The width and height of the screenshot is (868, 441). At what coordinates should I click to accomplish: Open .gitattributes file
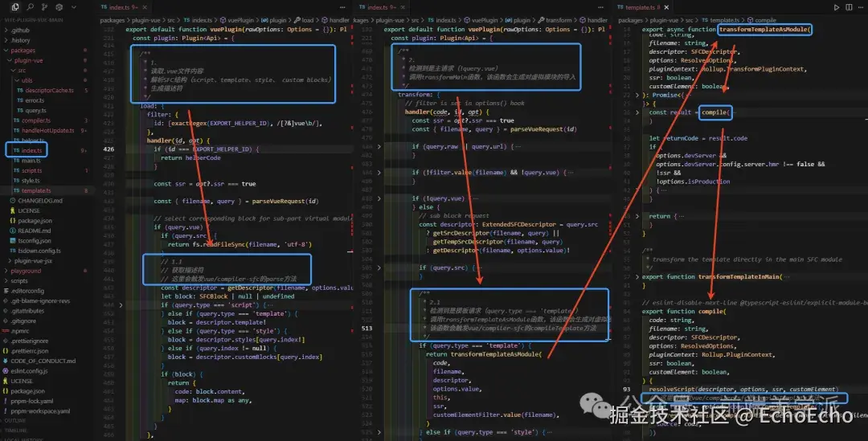27,310
